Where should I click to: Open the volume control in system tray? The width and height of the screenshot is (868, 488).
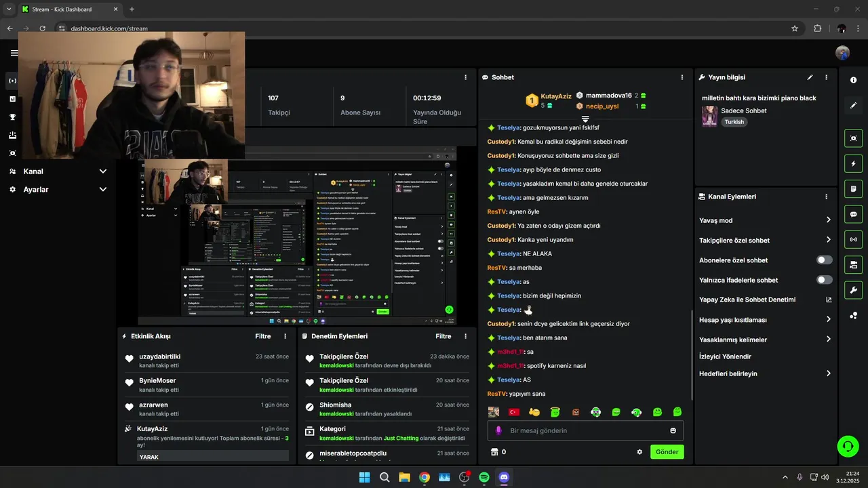(x=825, y=477)
